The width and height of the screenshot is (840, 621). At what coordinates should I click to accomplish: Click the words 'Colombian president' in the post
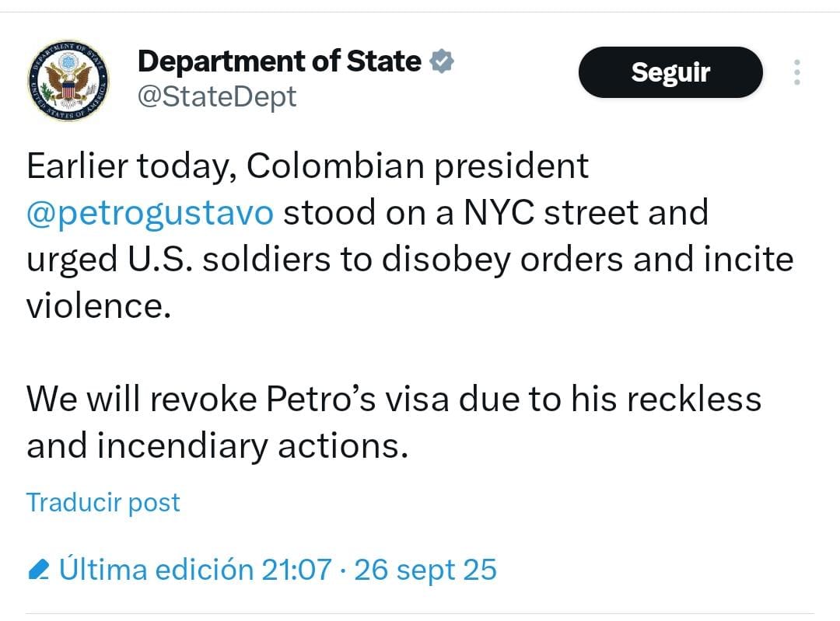pyautogui.click(x=418, y=166)
